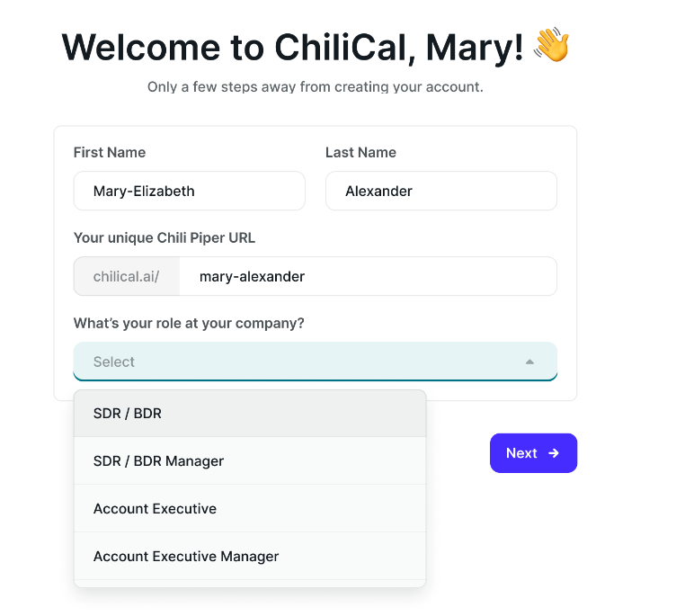The height and width of the screenshot is (616, 676).
Task: Click the role at your company label
Action: [189, 323]
